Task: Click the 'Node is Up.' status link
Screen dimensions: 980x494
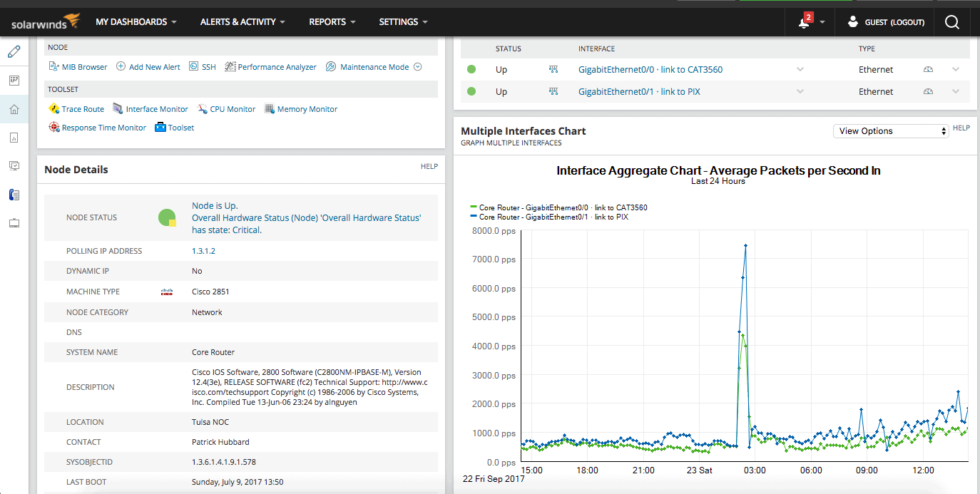Action: [215, 206]
